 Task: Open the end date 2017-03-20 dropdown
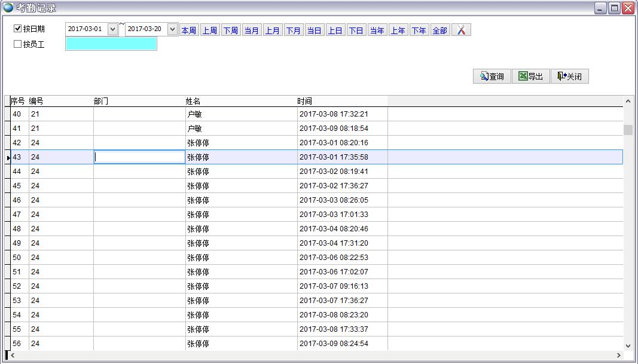click(172, 29)
